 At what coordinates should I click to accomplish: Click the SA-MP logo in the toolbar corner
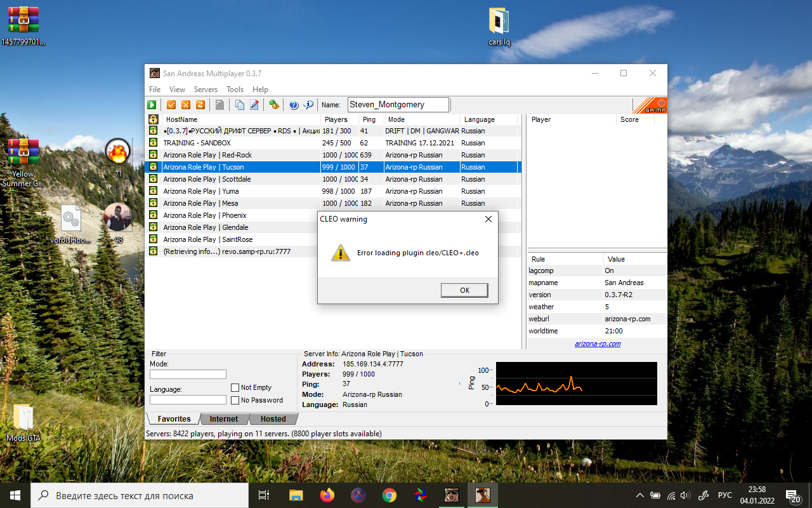(x=650, y=105)
